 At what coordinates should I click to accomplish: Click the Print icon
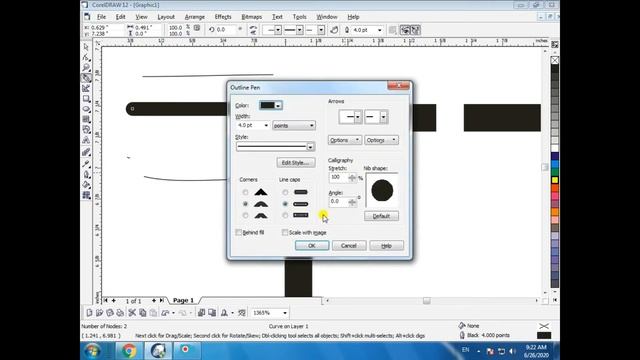pyautogui.click(x=120, y=313)
